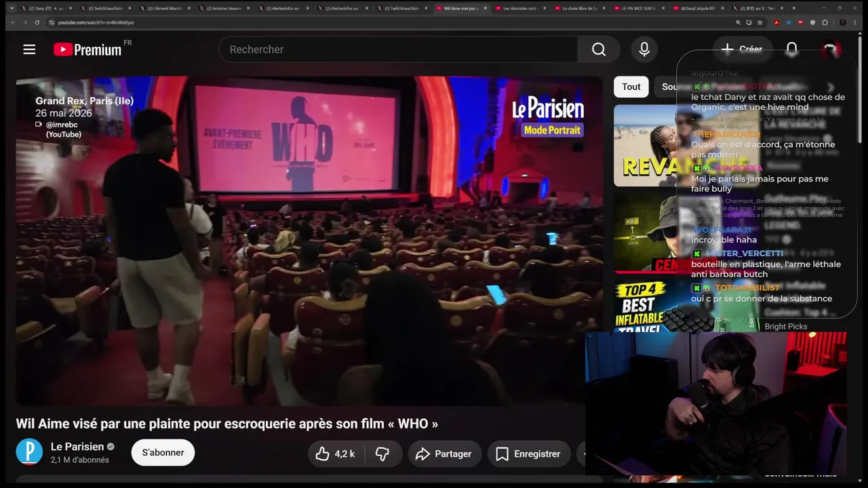Select the 'Tout' filter chip
868x488 pixels.
(631, 87)
